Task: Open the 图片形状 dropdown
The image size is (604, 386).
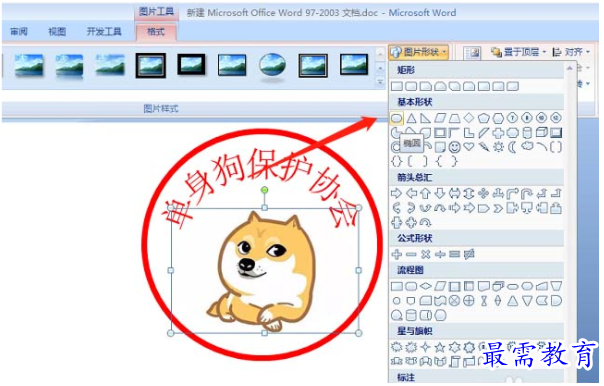Action: pos(419,52)
